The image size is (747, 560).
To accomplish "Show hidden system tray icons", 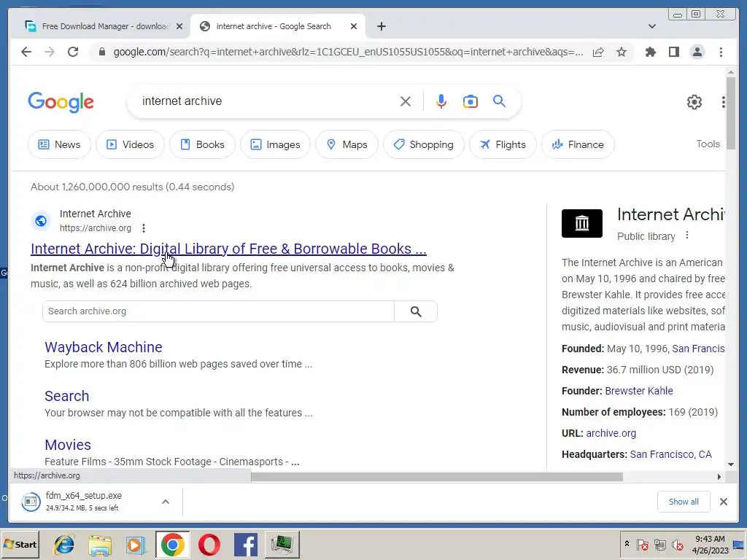I will click(x=627, y=544).
